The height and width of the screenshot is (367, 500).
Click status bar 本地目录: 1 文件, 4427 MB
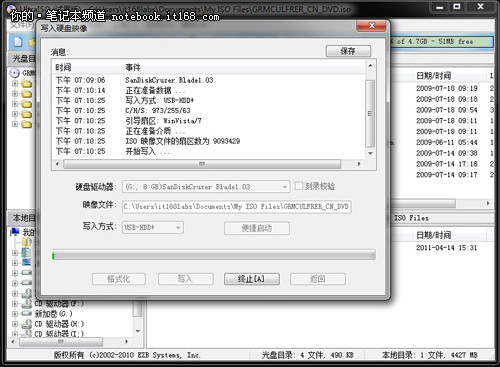[x=430, y=355]
